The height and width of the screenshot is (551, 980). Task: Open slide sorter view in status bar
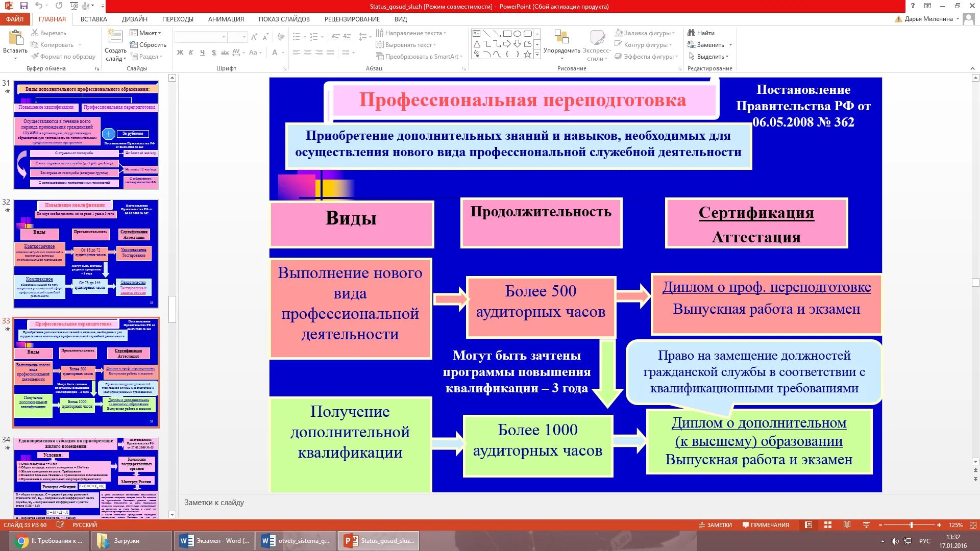click(x=828, y=525)
